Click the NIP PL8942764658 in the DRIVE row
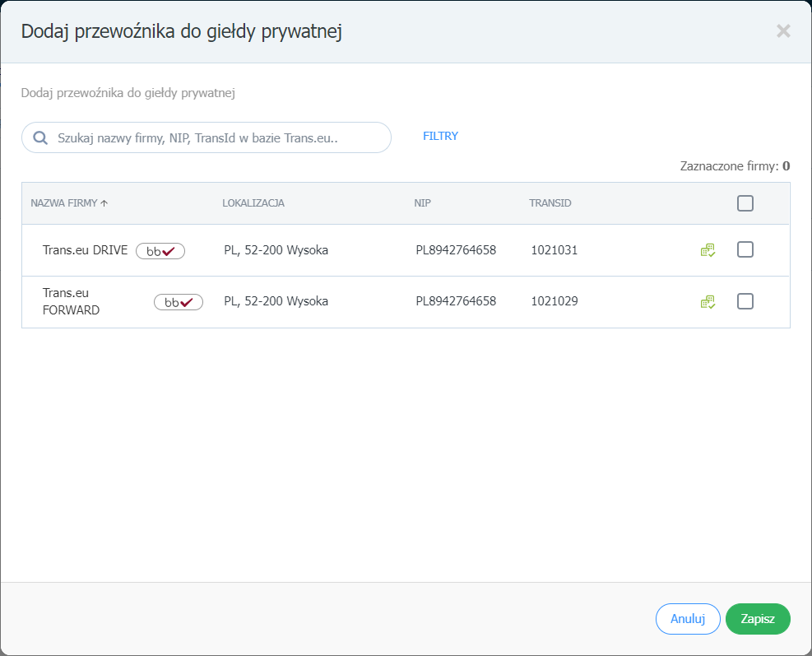Image resolution: width=812 pixels, height=656 pixels. point(456,250)
